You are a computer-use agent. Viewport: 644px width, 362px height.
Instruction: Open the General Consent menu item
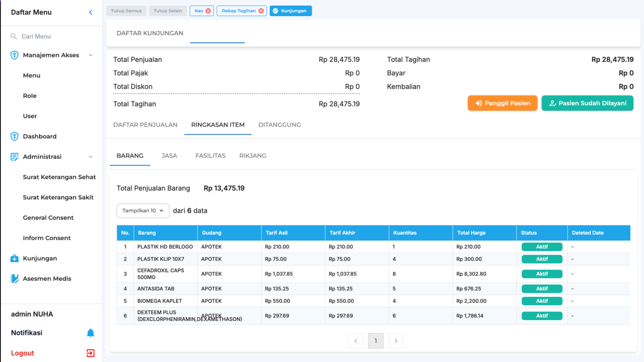pos(48,218)
